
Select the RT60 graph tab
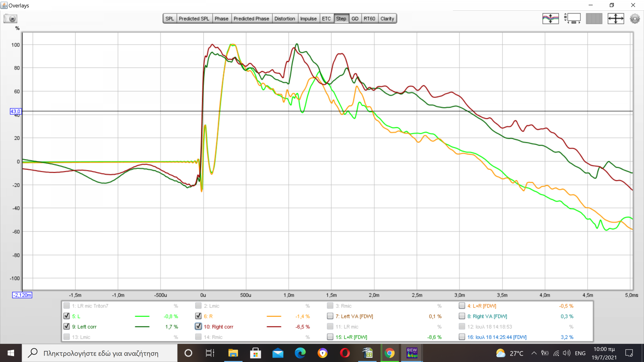[369, 19]
